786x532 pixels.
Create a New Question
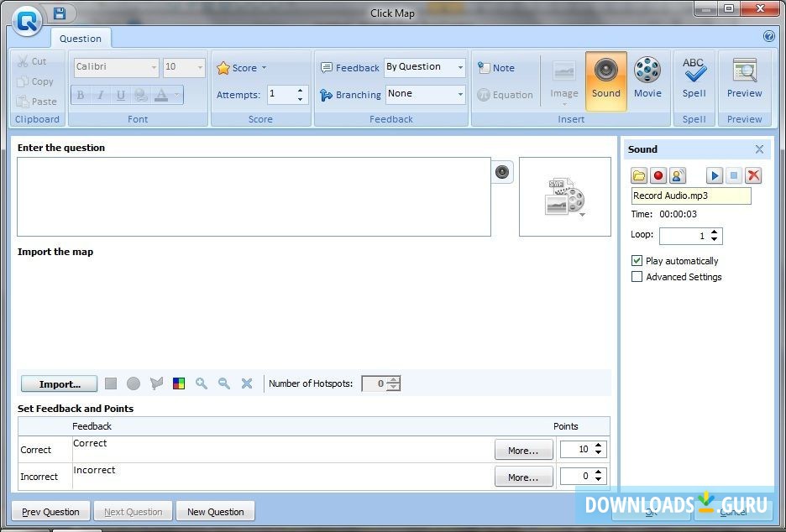click(215, 511)
